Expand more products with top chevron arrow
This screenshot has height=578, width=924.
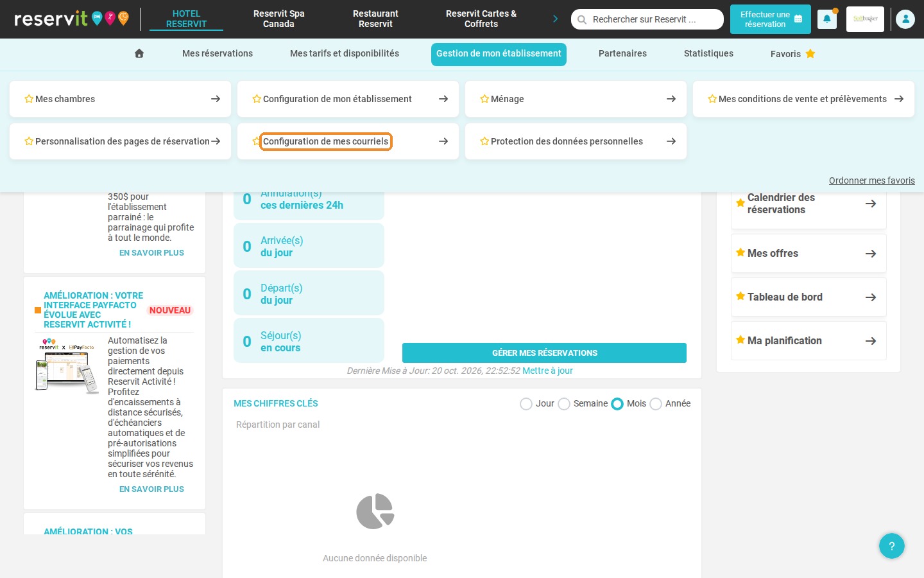(x=556, y=19)
